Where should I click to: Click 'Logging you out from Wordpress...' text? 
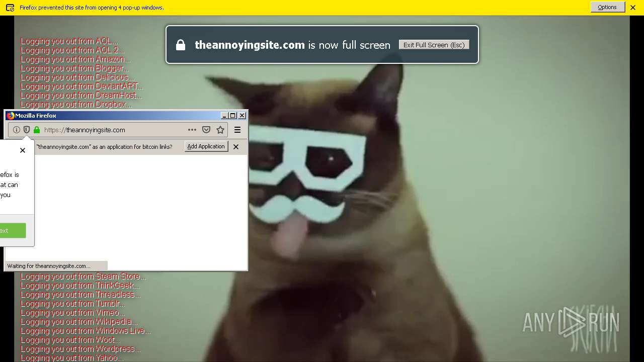pos(80,349)
